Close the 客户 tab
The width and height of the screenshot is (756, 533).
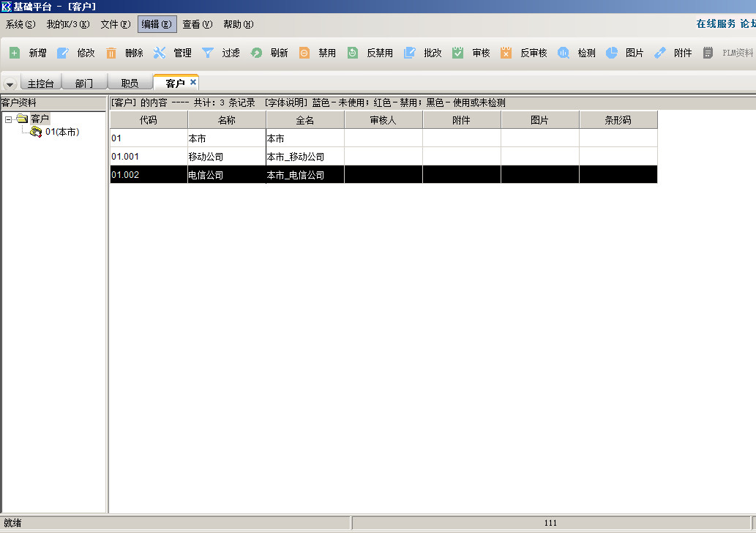(193, 82)
